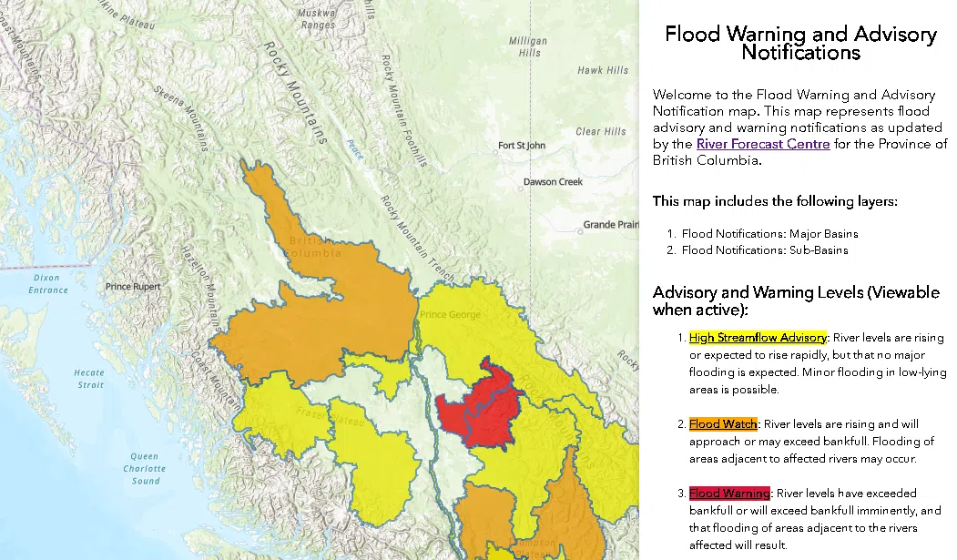Click the orange basin near Thompson Plateau

click(567, 506)
